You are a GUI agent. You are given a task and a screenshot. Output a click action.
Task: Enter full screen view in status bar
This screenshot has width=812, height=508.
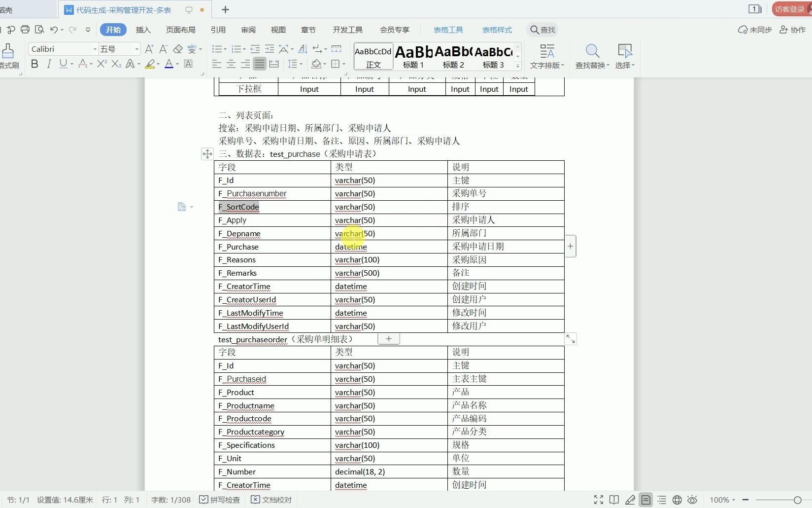(x=599, y=500)
